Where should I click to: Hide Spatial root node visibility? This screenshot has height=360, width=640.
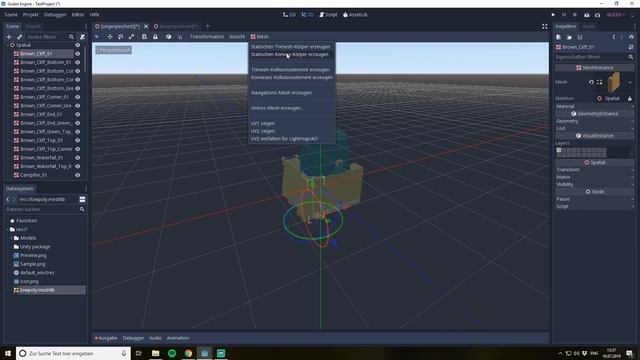77,45
